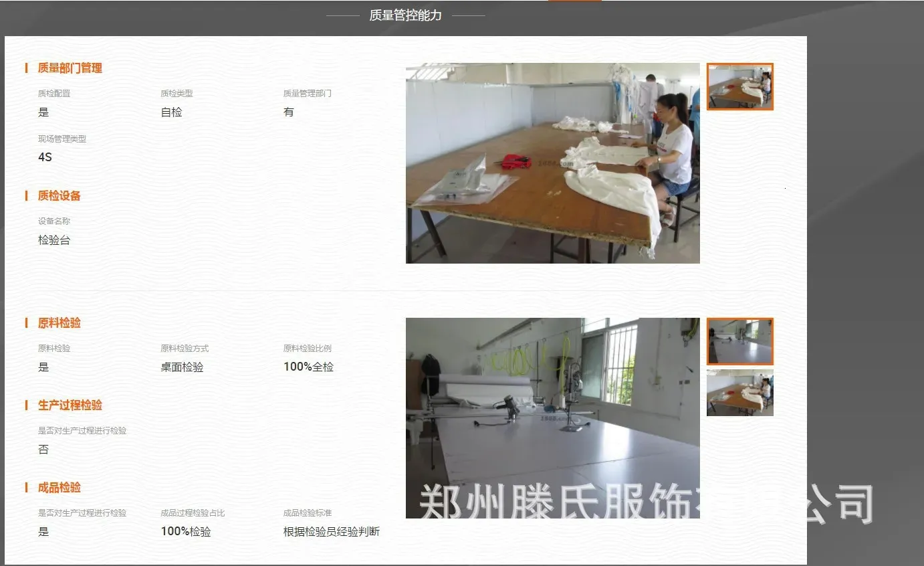Open the large photo of woman inspecting garments

pos(552,163)
